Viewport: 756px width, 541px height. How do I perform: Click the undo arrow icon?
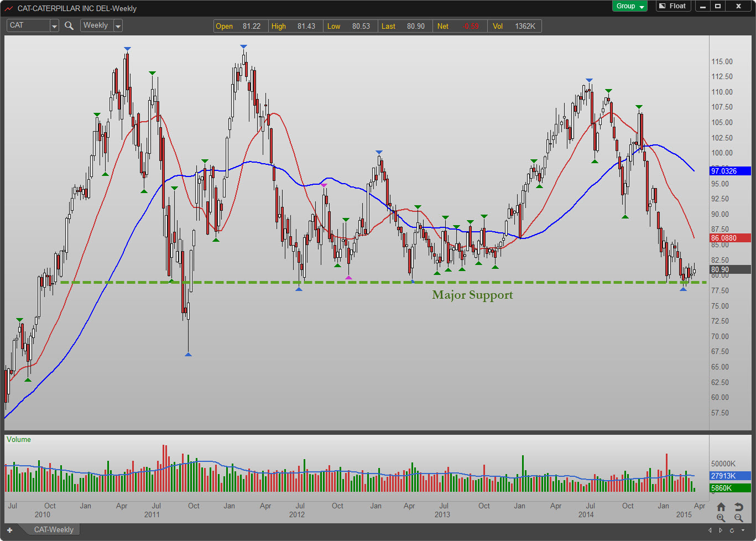[x=739, y=507]
